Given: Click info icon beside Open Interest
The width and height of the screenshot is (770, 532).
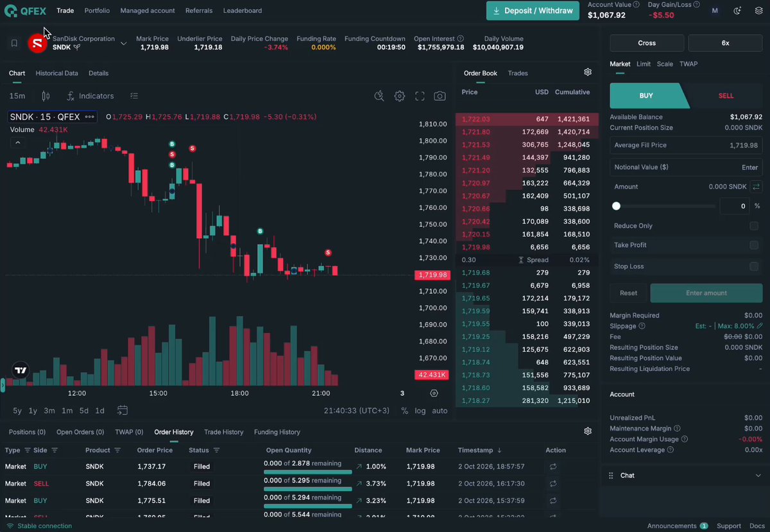Looking at the screenshot, I should coord(460,39).
